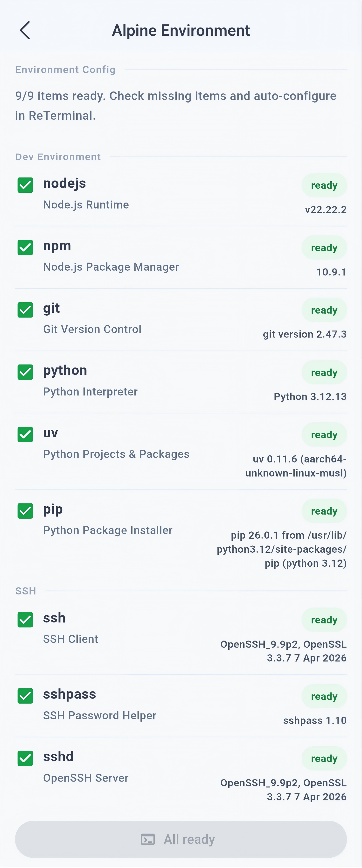This screenshot has width=362, height=868.
Task: Select the sshd item name
Action: (x=58, y=757)
